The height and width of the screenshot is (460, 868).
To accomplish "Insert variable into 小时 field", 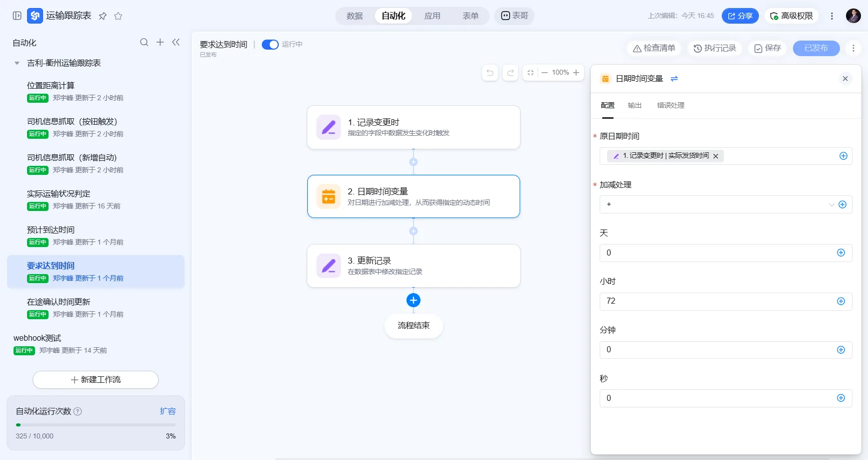I will 841,301.
